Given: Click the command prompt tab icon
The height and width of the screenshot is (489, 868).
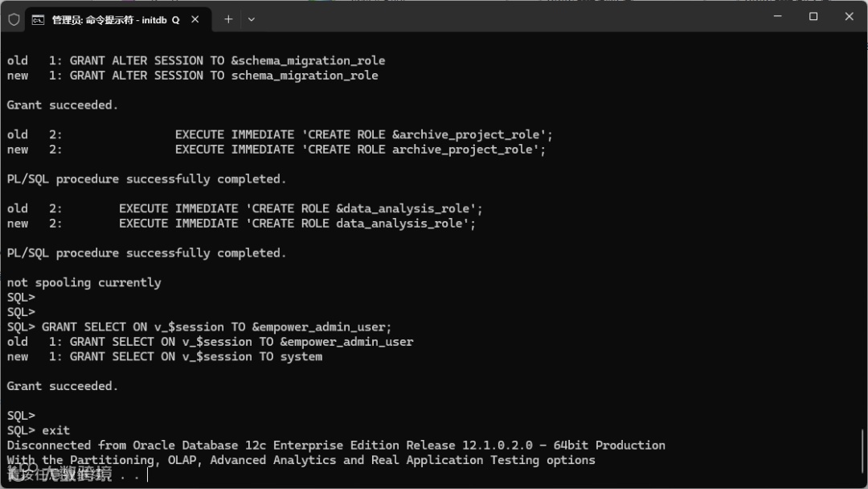Looking at the screenshot, I should 38,19.
